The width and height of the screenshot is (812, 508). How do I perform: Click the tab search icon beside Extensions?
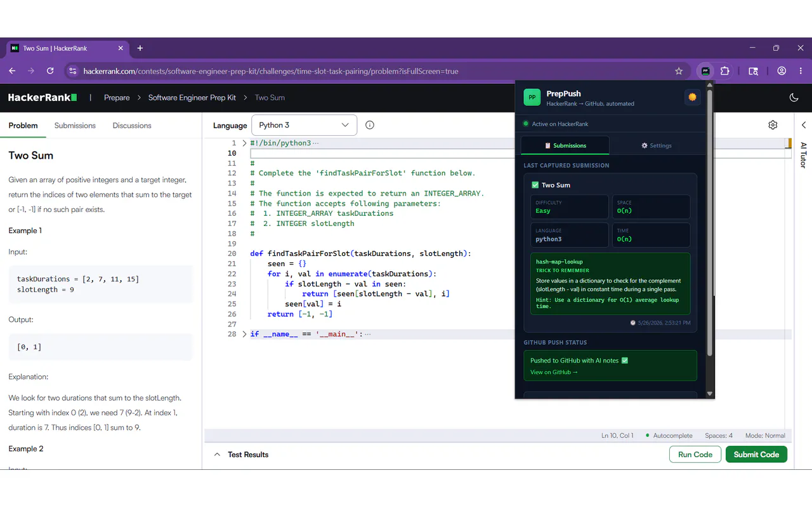click(x=753, y=71)
